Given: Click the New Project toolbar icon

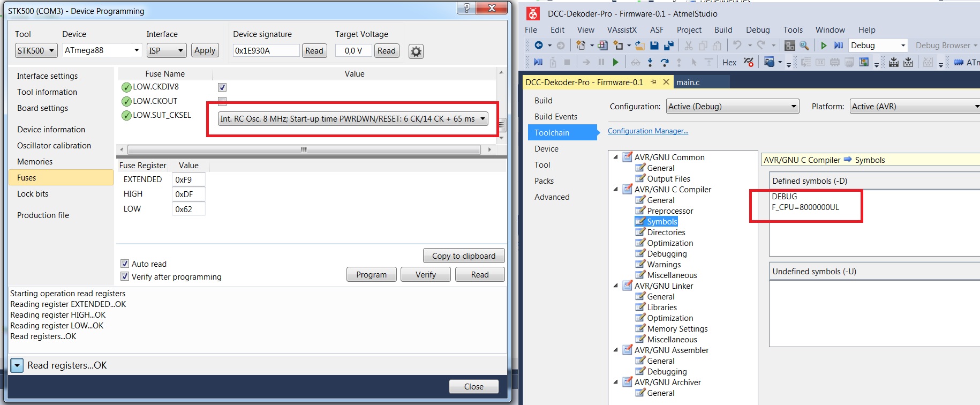Looking at the screenshot, I should pos(581,46).
